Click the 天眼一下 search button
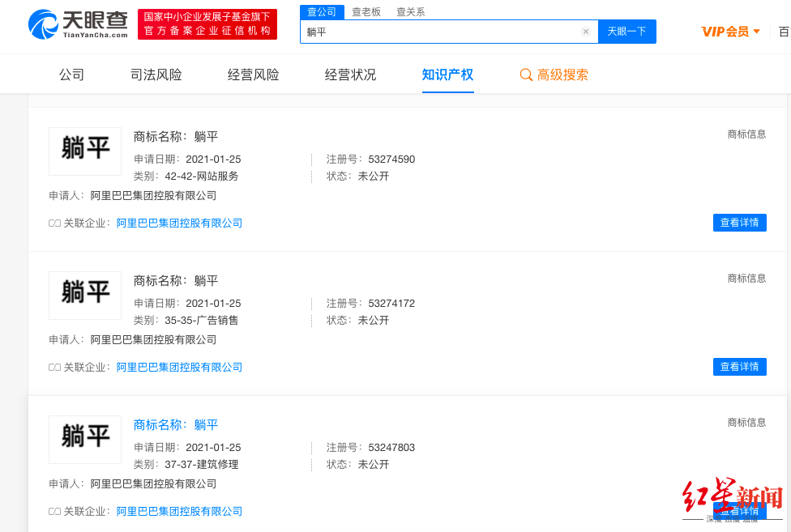This screenshot has height=532, width=791. coord(627,32)
